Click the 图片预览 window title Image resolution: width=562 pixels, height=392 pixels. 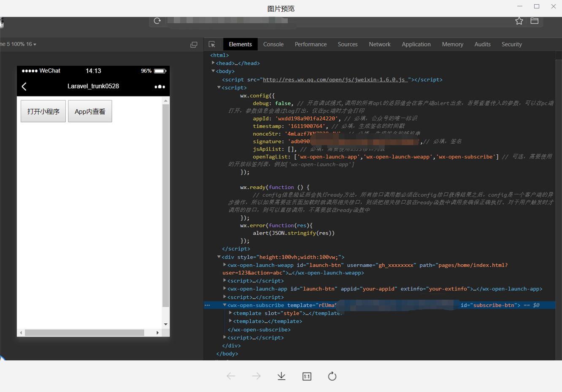click(x=281, y=8)
